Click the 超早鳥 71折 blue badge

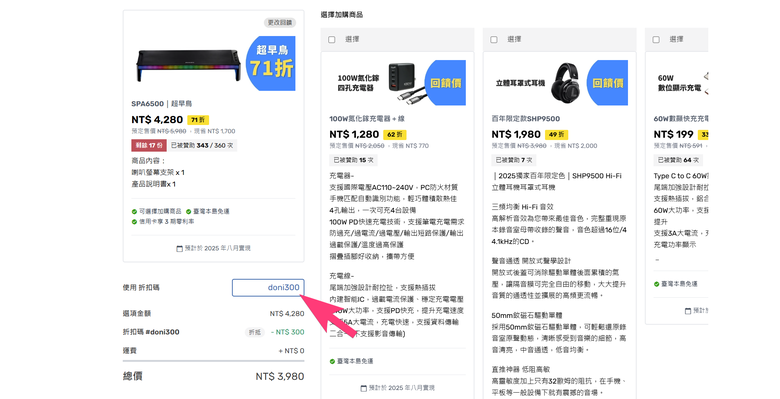[x=272, y=64]
